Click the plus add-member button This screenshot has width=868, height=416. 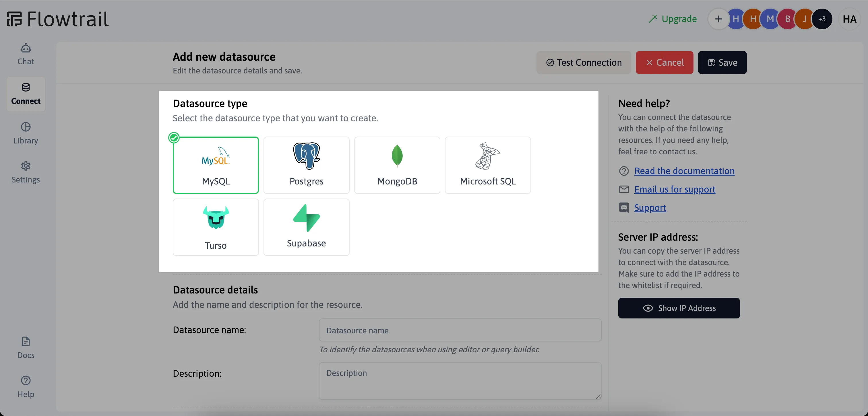click(718, 19)
